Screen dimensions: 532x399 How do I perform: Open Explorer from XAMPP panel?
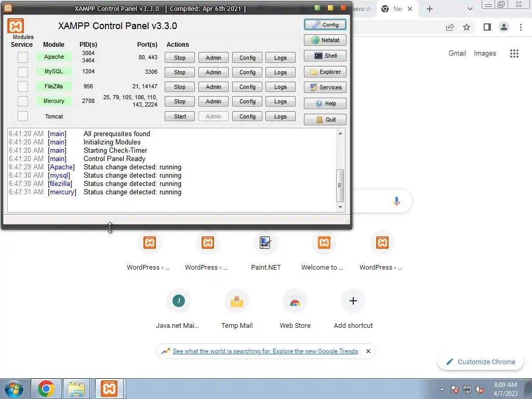tap(325, 72)
